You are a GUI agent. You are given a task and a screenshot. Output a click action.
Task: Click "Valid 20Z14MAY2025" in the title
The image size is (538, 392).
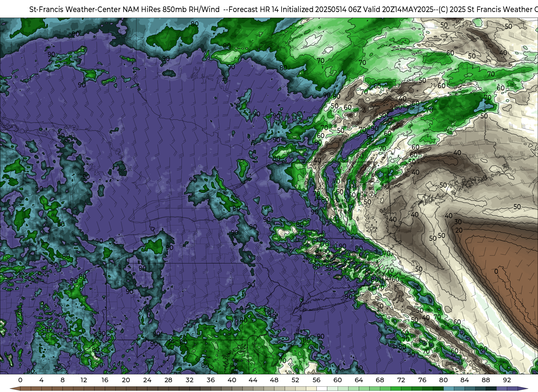398,10
